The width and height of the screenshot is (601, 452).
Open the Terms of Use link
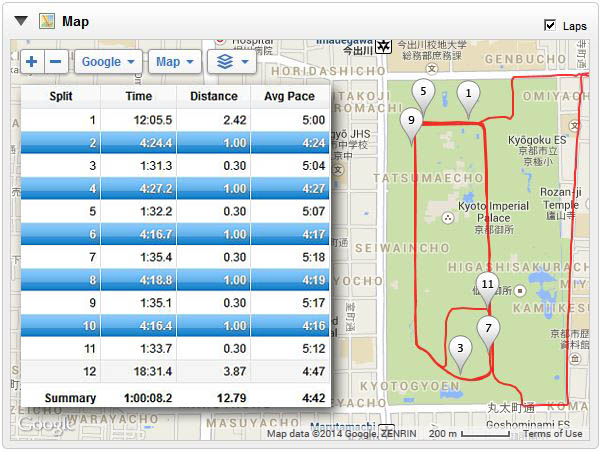point(552,434)
